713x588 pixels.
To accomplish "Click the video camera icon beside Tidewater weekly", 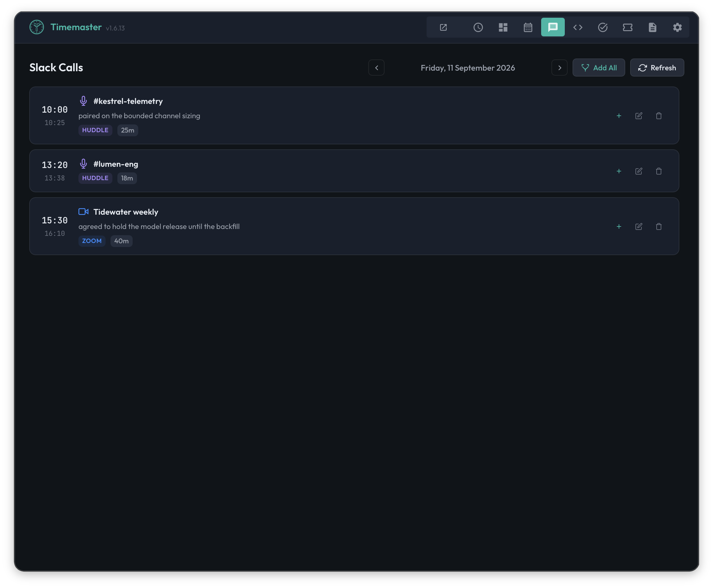I will tap(83, 212).
